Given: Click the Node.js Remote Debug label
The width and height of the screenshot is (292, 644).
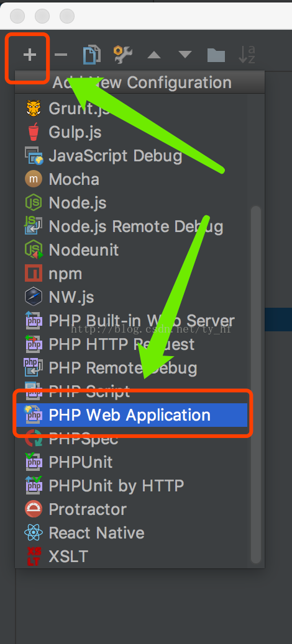Looking at the screenshot, I should click(136, 226).
